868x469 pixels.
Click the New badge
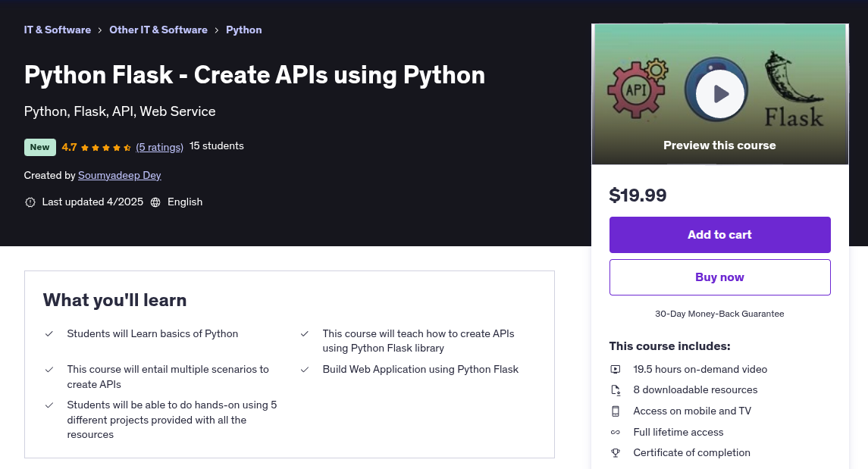click(x=40, y=147)
